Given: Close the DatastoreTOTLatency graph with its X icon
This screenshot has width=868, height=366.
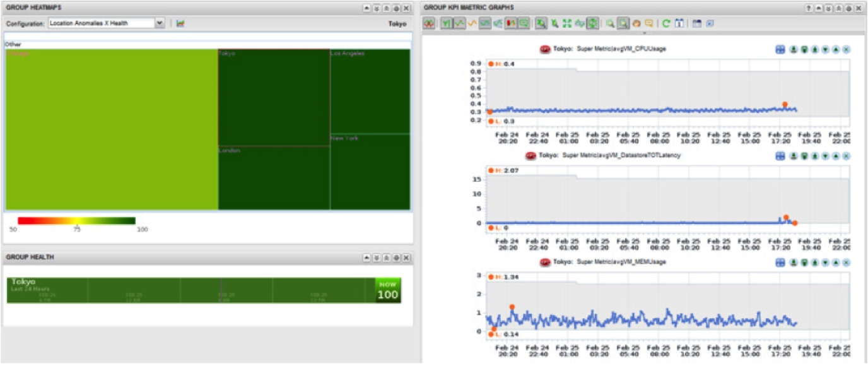Looking at the screenshot, I should [846, 155].
